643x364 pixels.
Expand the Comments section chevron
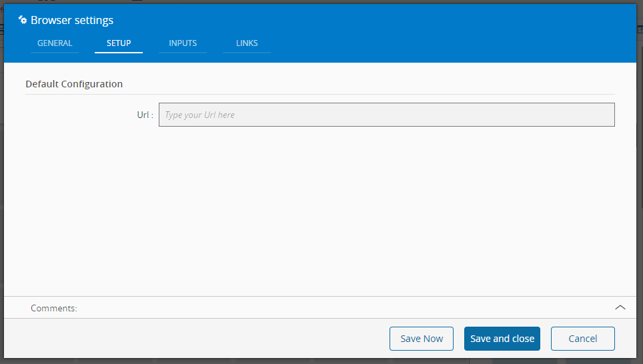pyautogui.click(x=620, y=307)
